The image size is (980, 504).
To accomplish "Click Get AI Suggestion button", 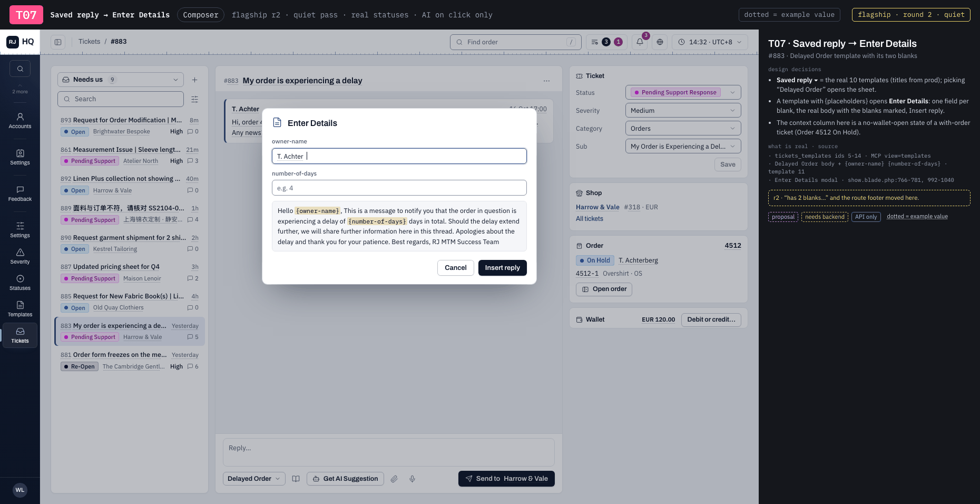I will point(346,479).
